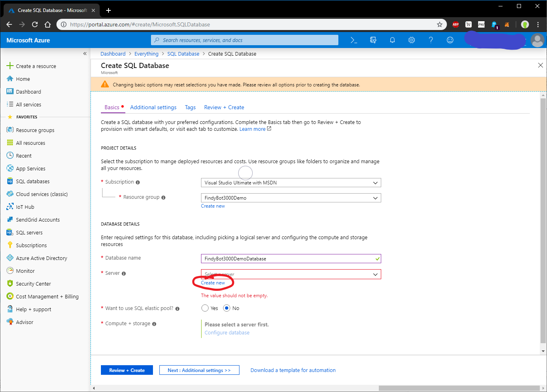547x392 pixels.
Task: Click the browser address bar
Action: 252,24
